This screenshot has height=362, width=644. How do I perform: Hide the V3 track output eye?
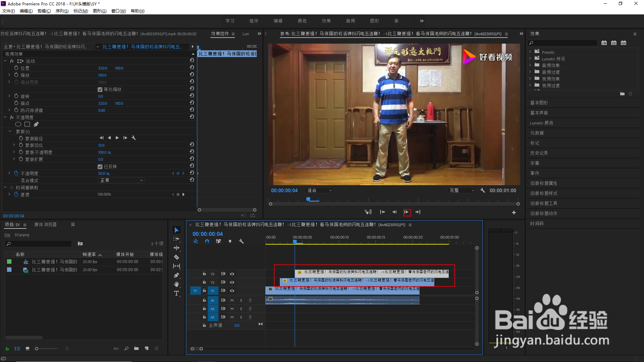[232, 274]
